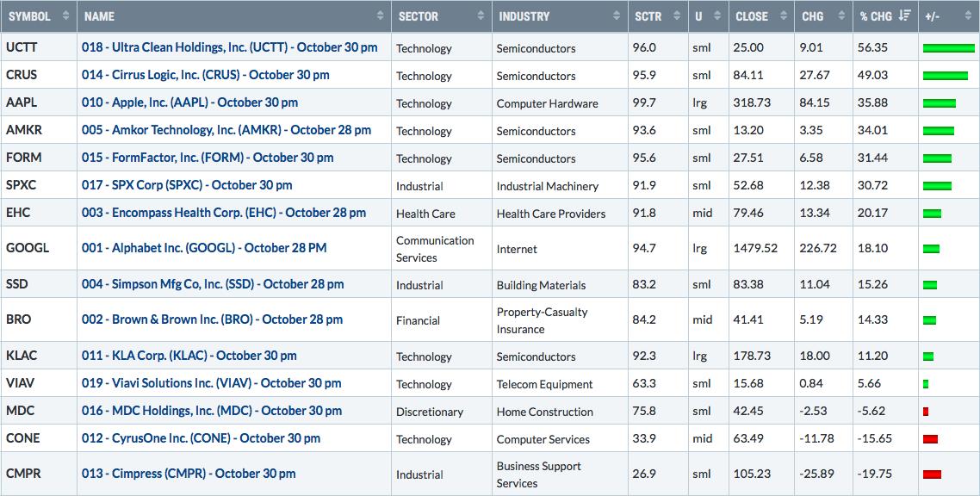Image resolution: width=980 pixels, height=496 pixels.
Task: Click the INDUSTRY column sort arrows
Action: pos(617,16)
